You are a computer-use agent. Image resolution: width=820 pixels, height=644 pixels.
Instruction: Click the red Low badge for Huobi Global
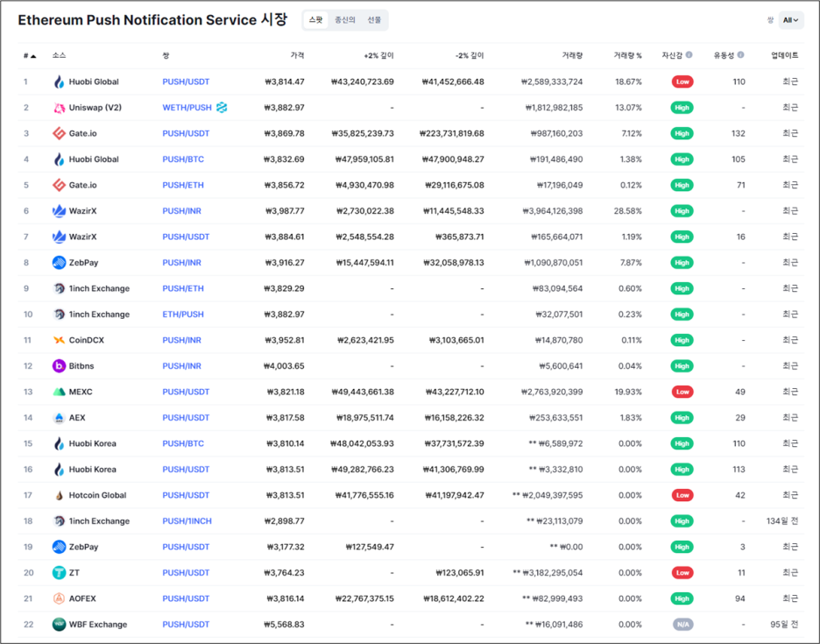click(x=682, y=81)
